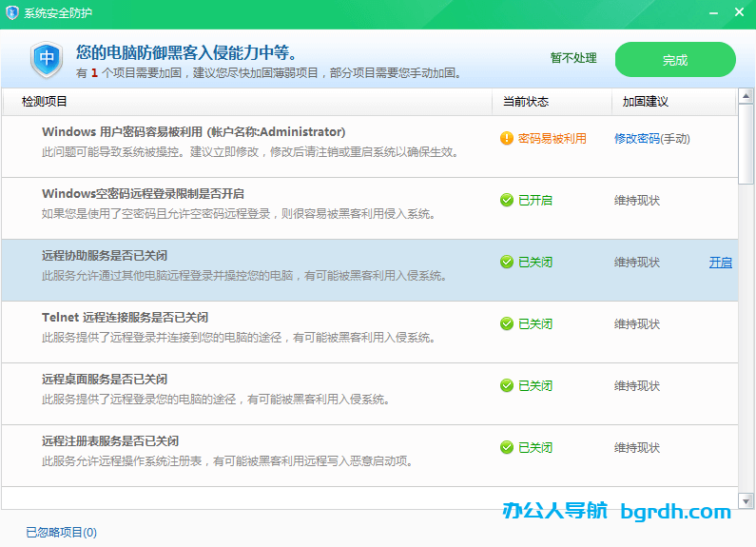Click the scrollbar down arrow
Image resolution: width=756 pixels, height=547 pixels.
pos(746,500)
